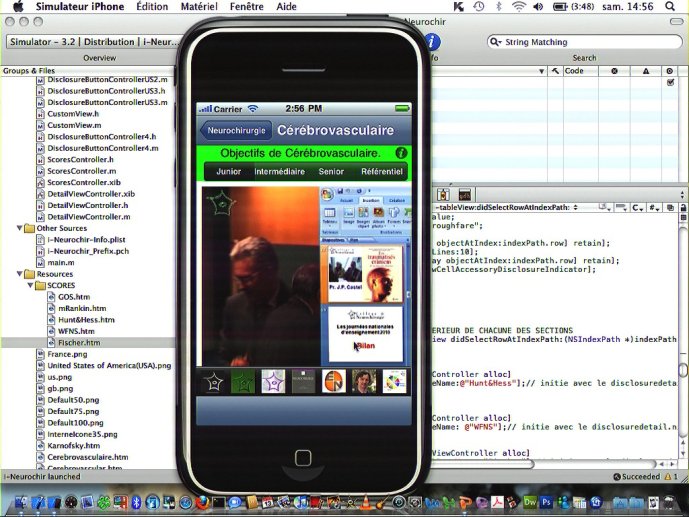Click the errors column header icon
The width and height of the screenshot is (689, 517).
click(x=614, y=71)
